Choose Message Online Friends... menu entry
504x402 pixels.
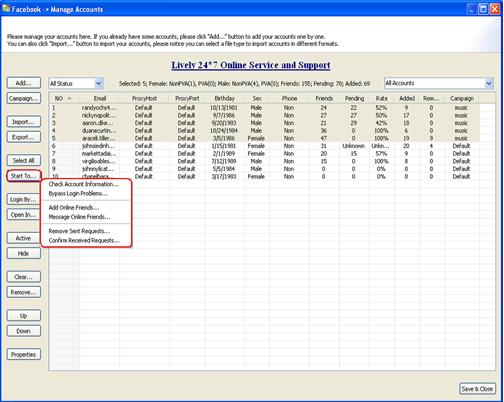pos(86,217)
